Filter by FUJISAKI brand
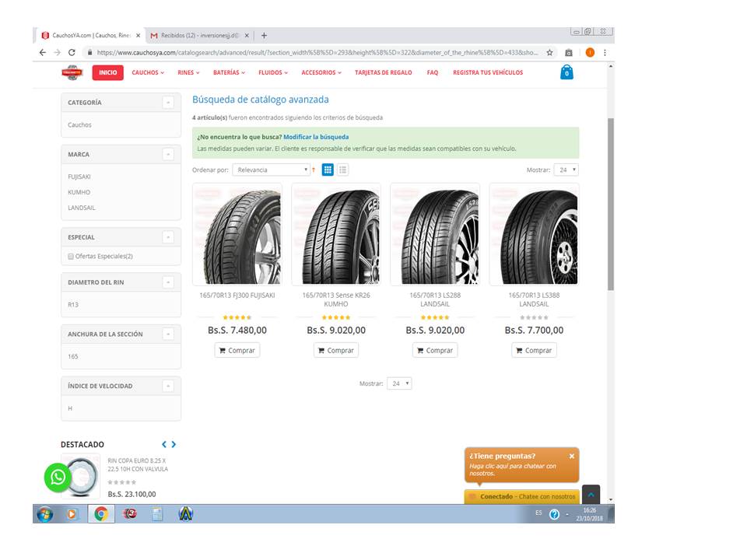The height and width of the screenshot is (560, 747). pos(79,177)
